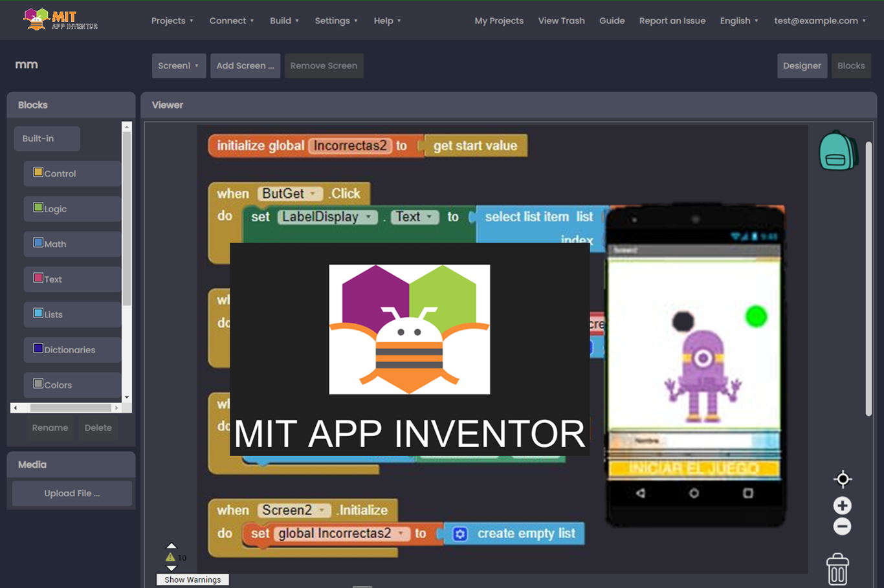The height and width of the screenshot is (588, 884).
Task: Switch to Designer view
Action: pos(801,66)
